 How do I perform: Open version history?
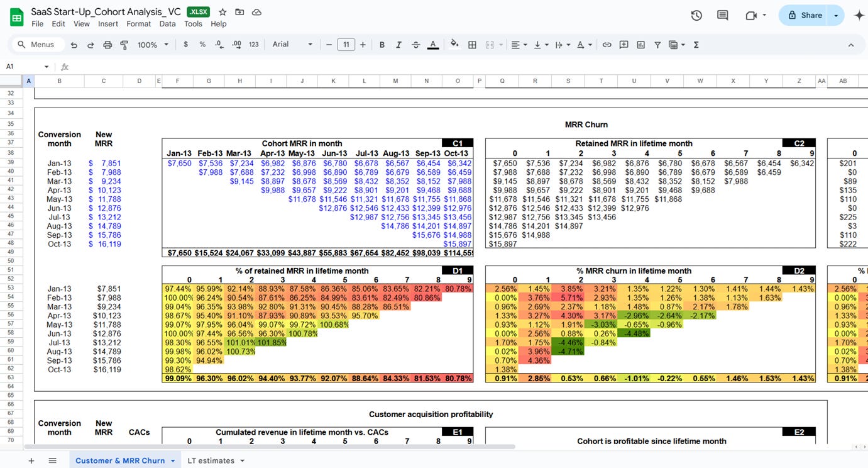696,15
